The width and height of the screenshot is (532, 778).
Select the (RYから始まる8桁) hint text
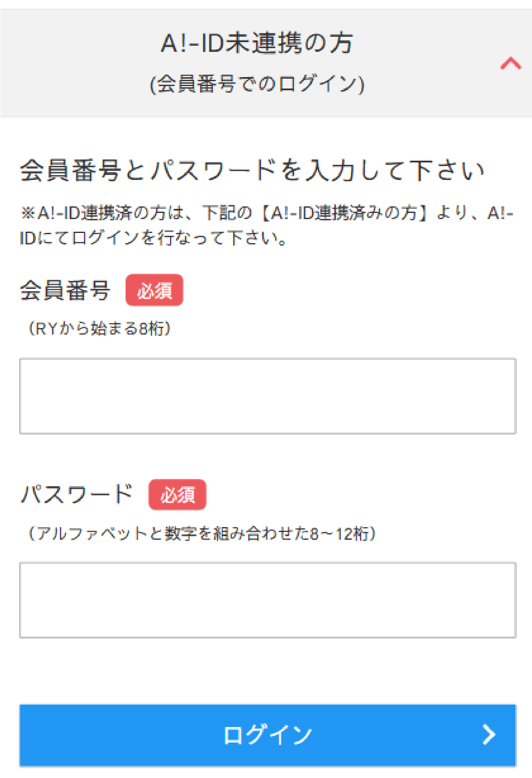click(x=99, y=328)
